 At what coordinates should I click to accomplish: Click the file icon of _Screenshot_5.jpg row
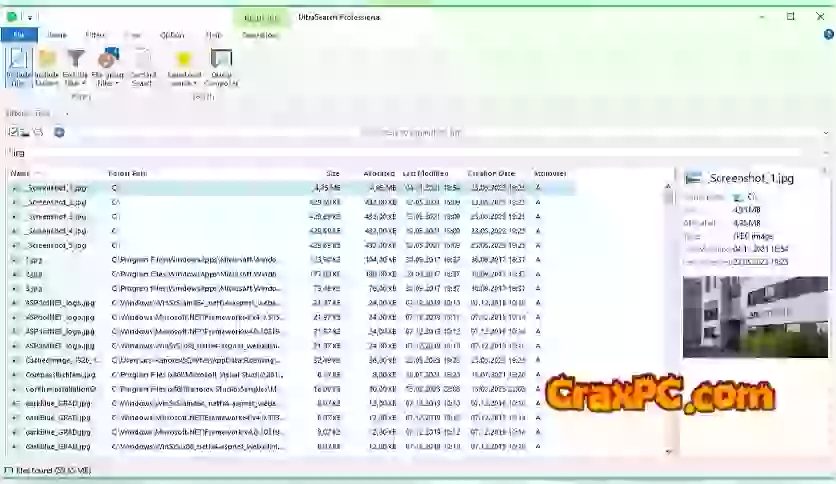pos(15,245)
